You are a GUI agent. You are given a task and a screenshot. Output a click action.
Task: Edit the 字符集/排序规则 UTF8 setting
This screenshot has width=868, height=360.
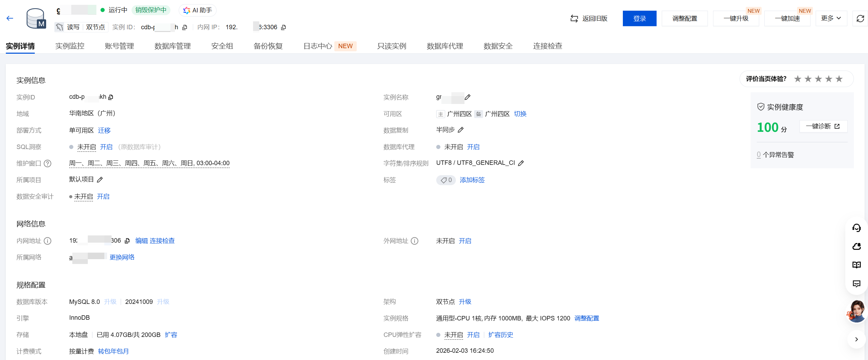point(521,163)
